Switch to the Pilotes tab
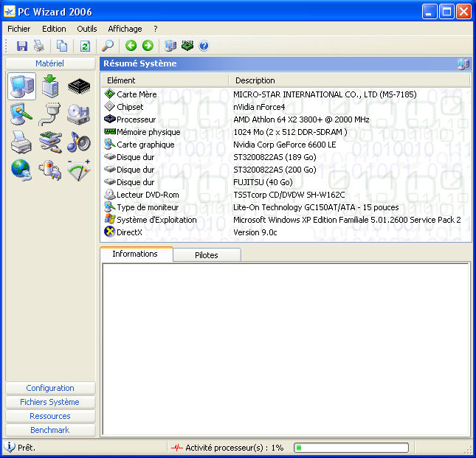 pyautogui.click(x=207, y=255)
